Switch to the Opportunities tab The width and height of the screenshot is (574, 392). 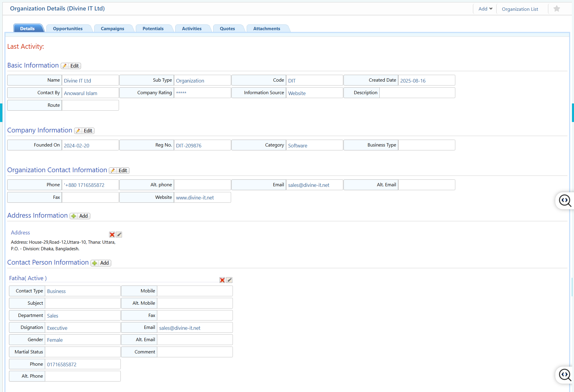(68, 28)
